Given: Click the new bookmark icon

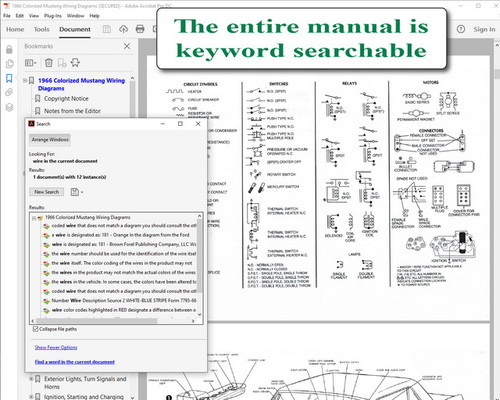Looking at the screenshot, I should coord(62,63).
